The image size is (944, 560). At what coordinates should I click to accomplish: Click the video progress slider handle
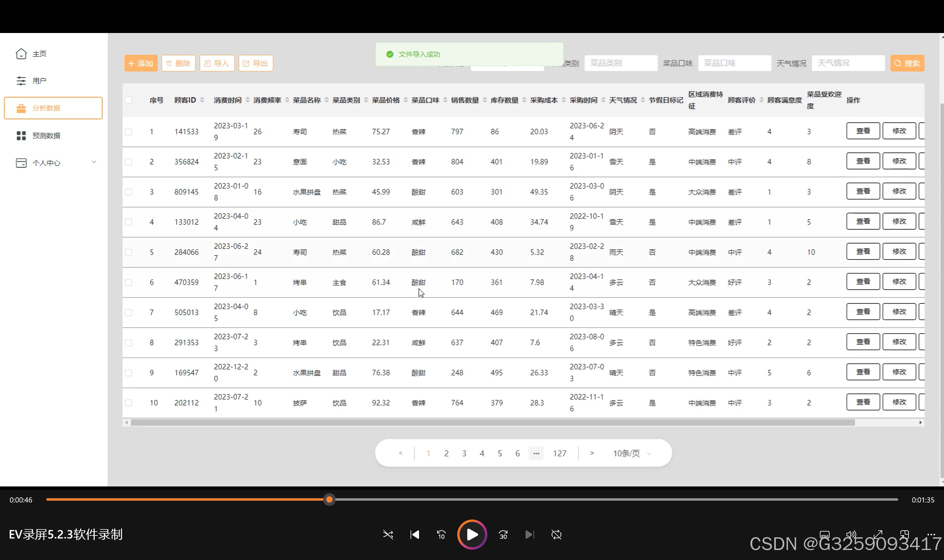coord(329,499)
